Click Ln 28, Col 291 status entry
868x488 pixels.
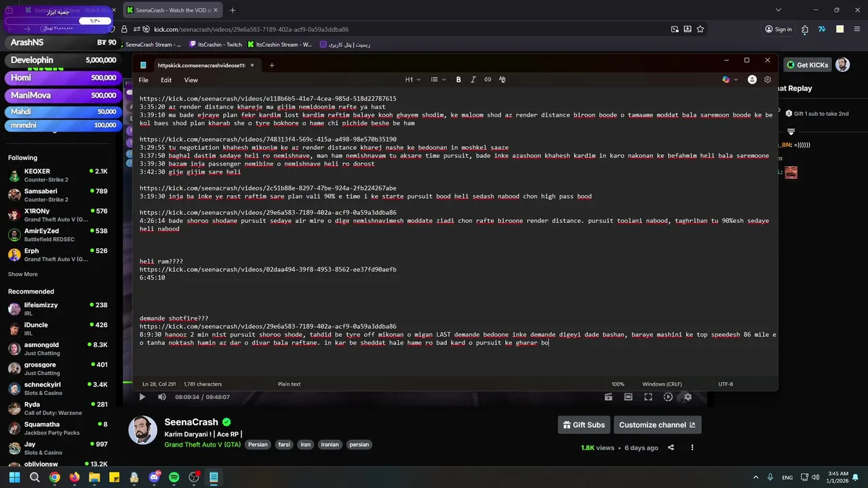click(x=159, y=384)
